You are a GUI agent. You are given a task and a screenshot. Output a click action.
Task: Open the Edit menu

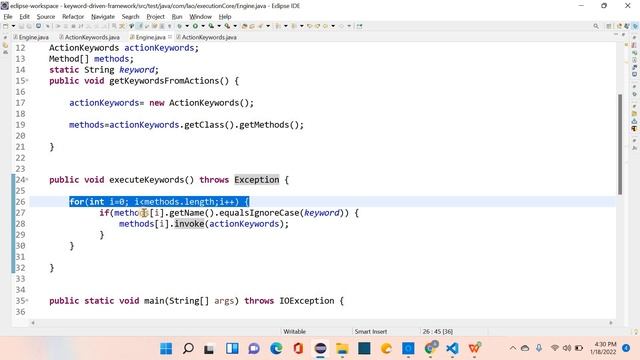point(24,17)
